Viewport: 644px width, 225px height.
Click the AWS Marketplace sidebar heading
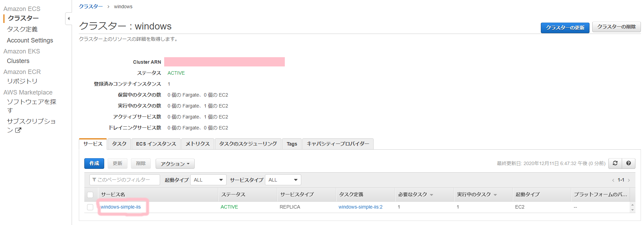point(28,92)
